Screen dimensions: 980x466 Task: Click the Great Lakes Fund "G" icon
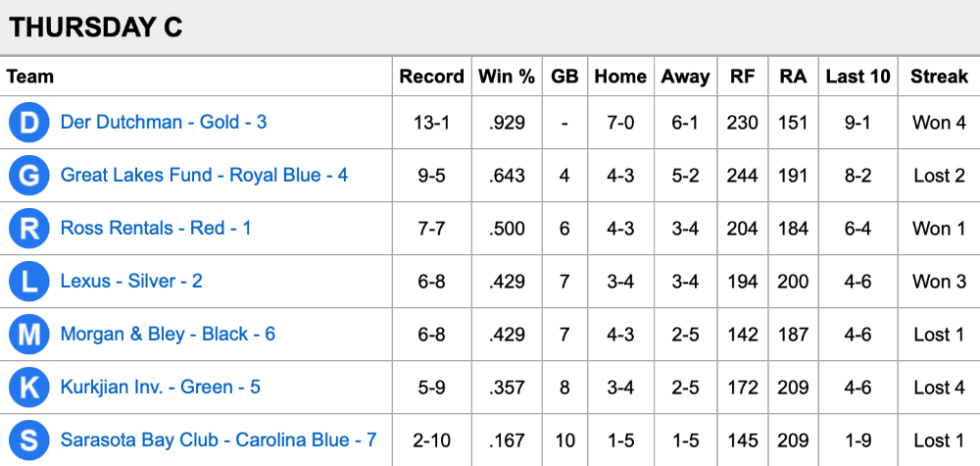tap(29, 176)
